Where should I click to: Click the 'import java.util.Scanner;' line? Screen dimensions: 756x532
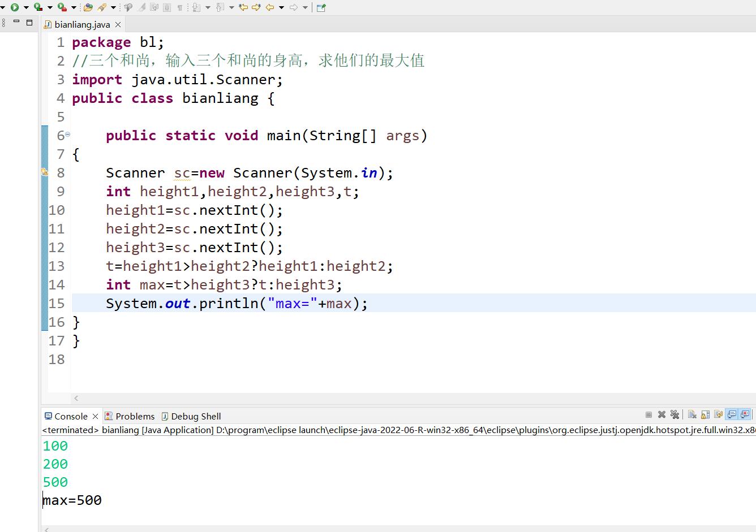[178, 80]
